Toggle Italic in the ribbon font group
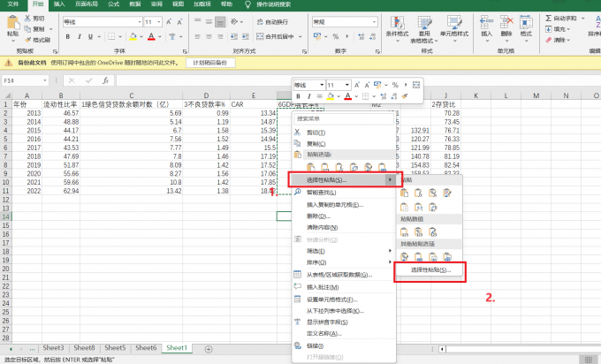The height and width of the screenshot is (364, 601). (x=80, y=36)
